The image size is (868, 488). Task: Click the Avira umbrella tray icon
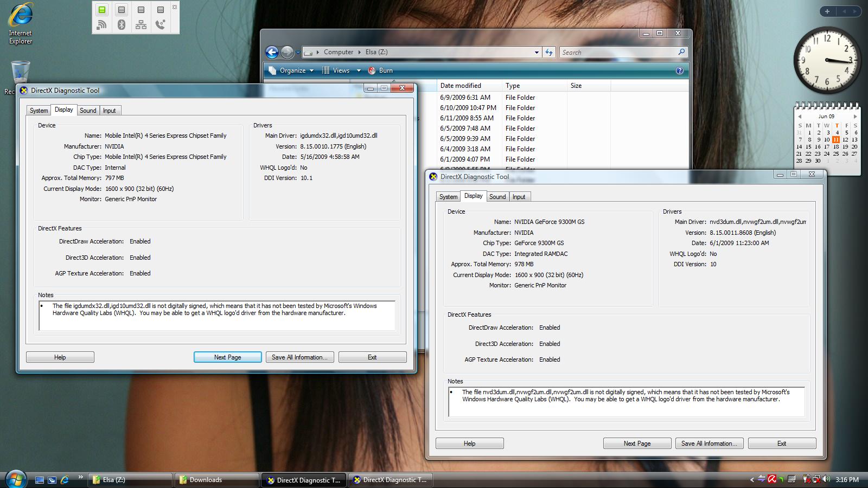(x=771, y=479)
